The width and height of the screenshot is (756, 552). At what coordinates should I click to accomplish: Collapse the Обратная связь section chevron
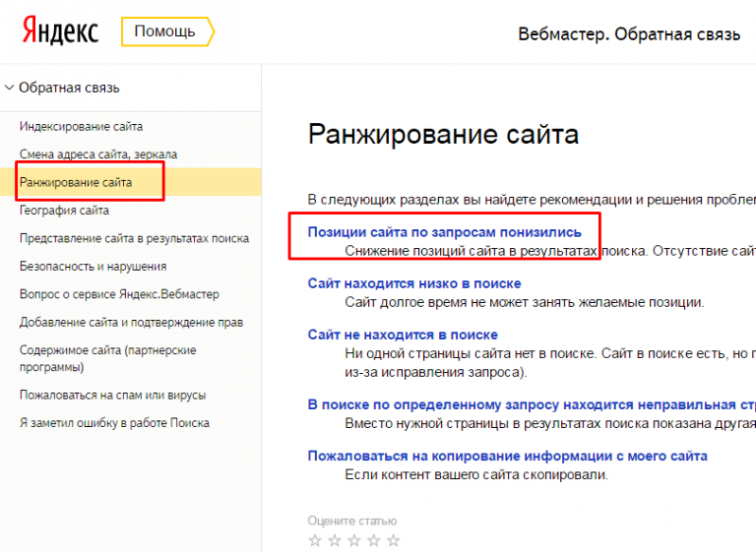(10, 88)
